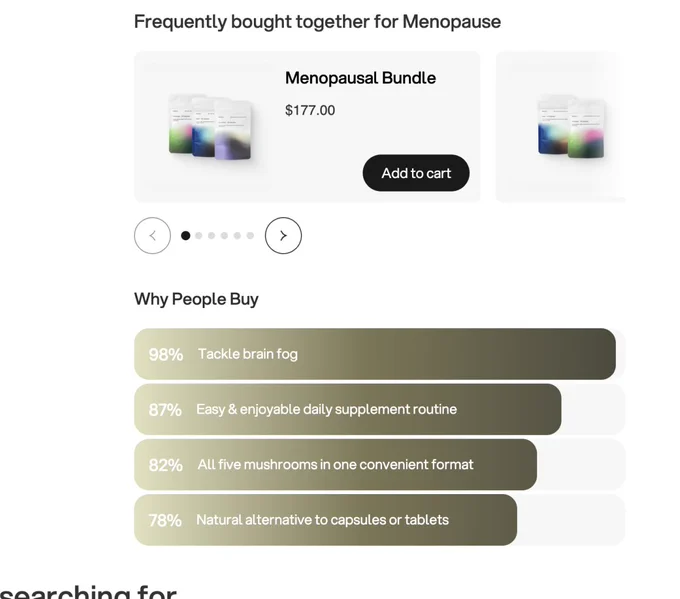Screen dimensions: 680x599
Task: Click the Menopausal Bundle card background
Action: coord(307,127)
